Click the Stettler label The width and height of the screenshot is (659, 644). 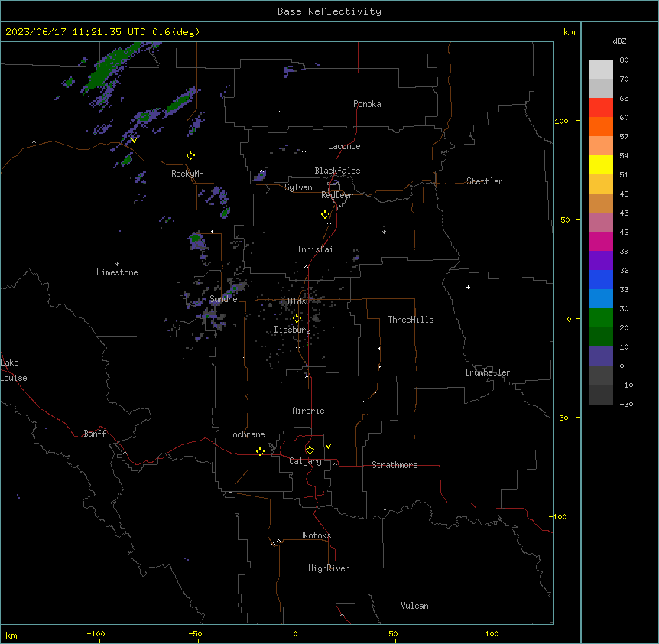[x=485, y=181]
